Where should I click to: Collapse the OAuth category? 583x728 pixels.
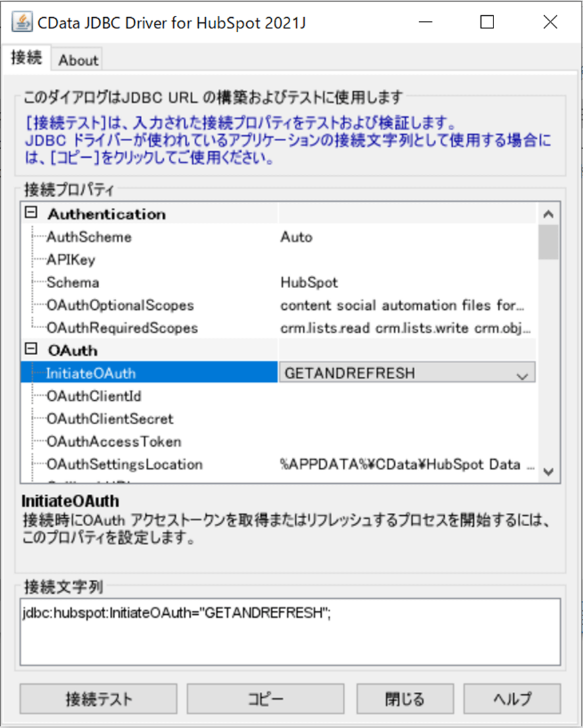coord(31,349)
